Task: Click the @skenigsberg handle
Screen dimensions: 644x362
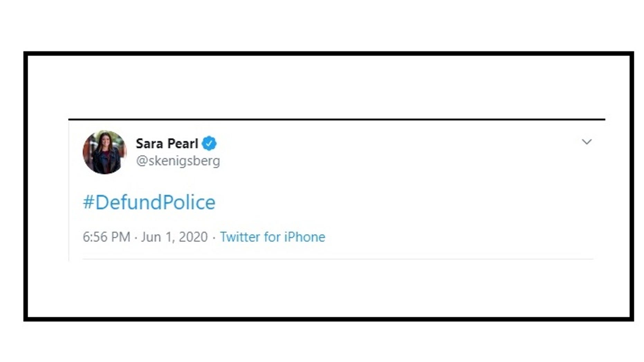Action: (178, 161)
